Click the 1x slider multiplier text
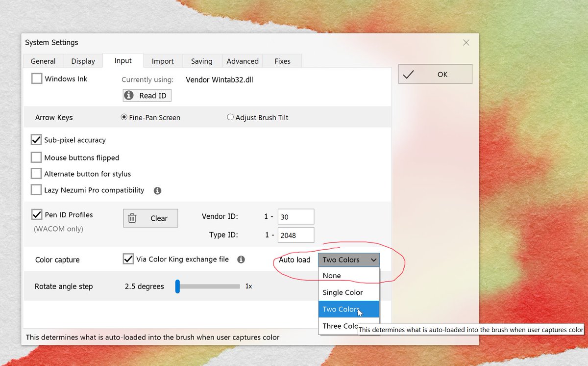588x366 pixels. click(x=249, y=286)
